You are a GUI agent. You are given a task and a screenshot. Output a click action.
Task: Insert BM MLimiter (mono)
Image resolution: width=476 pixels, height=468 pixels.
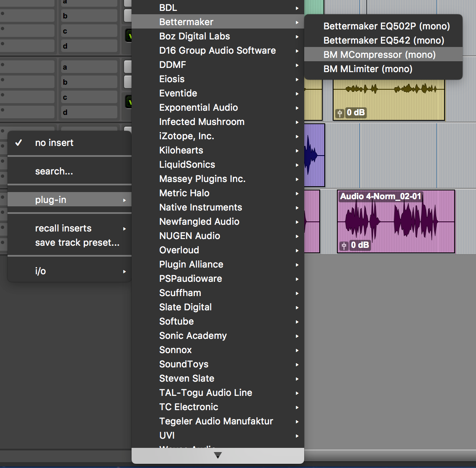pyautogui.click(x=383, y=69)
